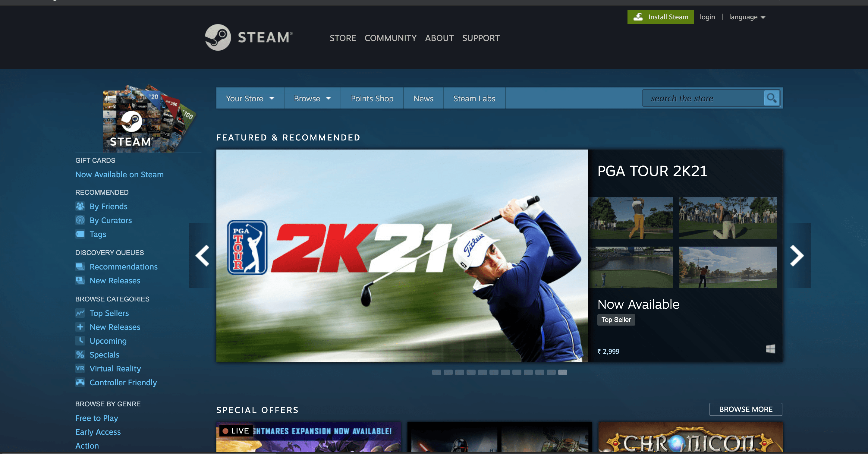Click the By Curators recommendation icon
The width and height of the screenshot is (868, 454).
tap(80, 220)
